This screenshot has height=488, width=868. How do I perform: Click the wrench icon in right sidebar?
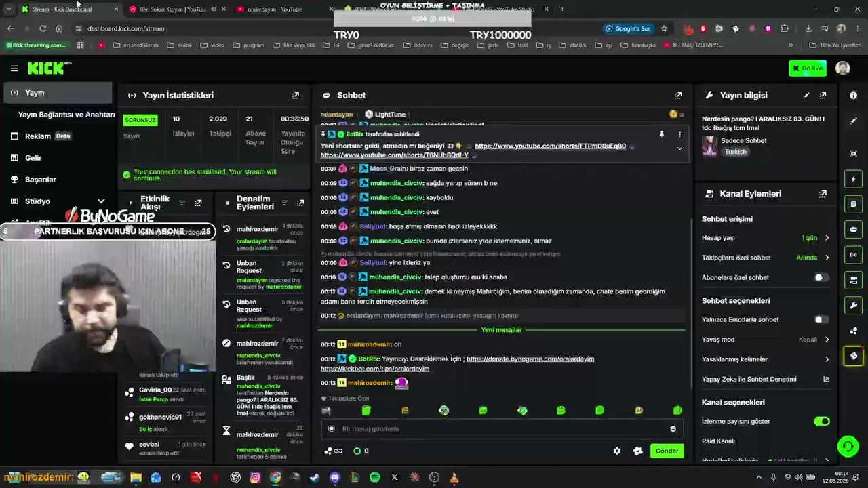pos(854,305)
